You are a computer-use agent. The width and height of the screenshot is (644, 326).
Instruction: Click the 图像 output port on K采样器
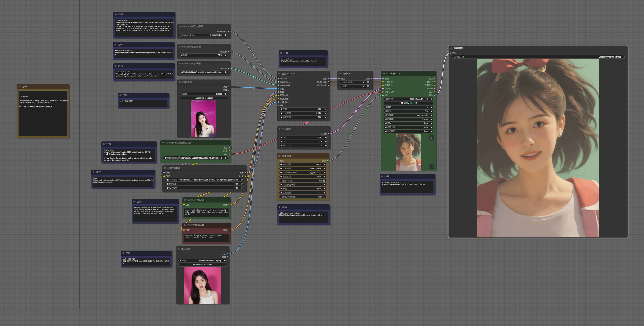point(435,95)
